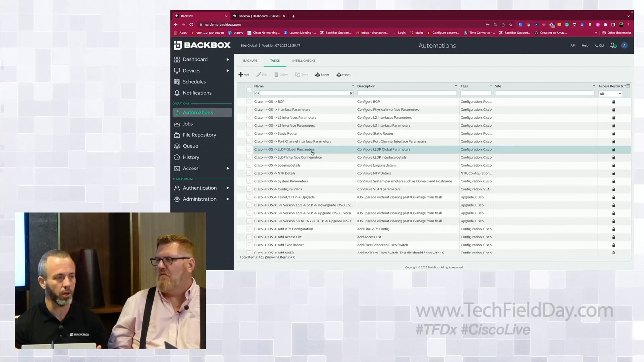Click the Description filter input field

[407, 93]
